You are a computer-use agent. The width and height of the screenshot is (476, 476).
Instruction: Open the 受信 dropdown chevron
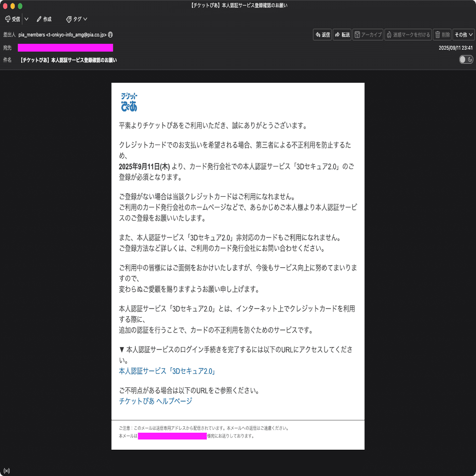(x=26, y=19)
